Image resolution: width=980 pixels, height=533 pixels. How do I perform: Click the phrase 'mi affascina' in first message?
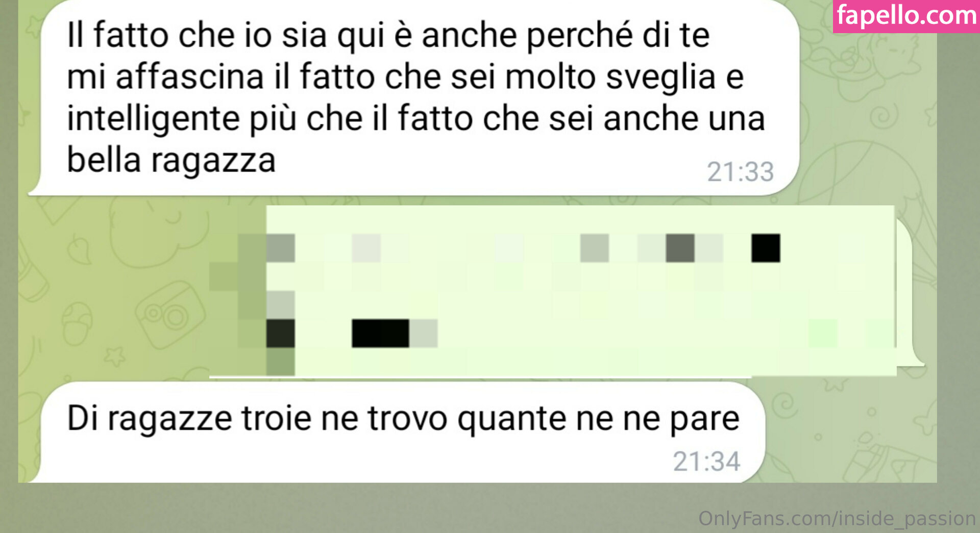click(165, 77)
